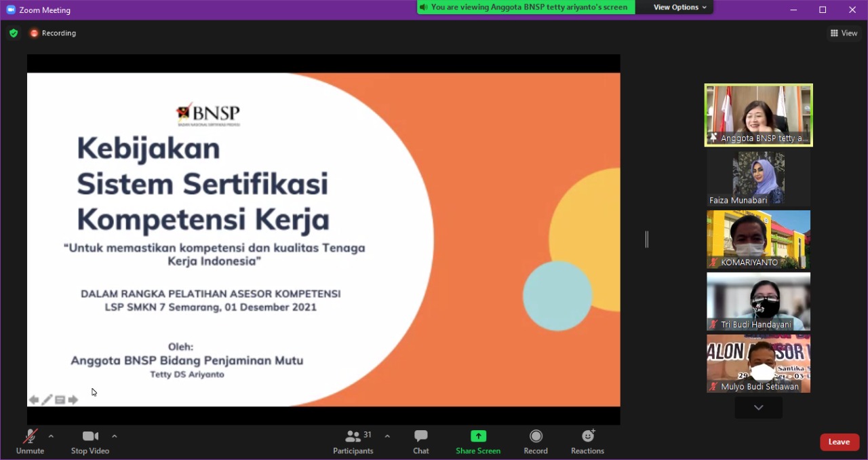
Task: Open View Options dropdown
Action: point(680,7)
